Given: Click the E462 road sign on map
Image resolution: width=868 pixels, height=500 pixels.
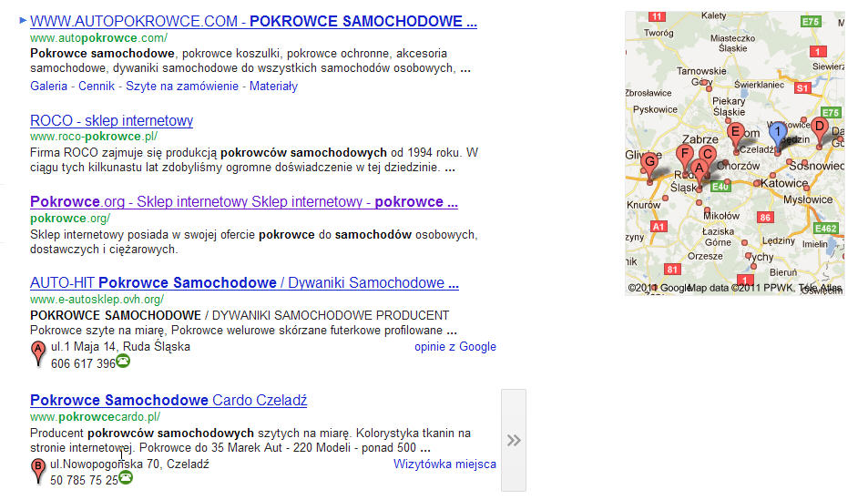Looking at the screenshot, I should pyautogui.click(x=825, y=228).
